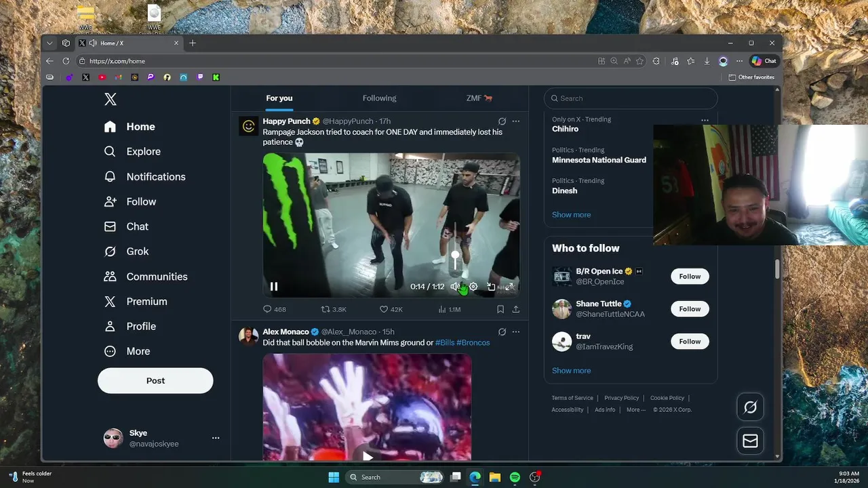Viewport: 868px width, 488px height.
Task: Open Home from the X sidebar
Action: [130, 127]
